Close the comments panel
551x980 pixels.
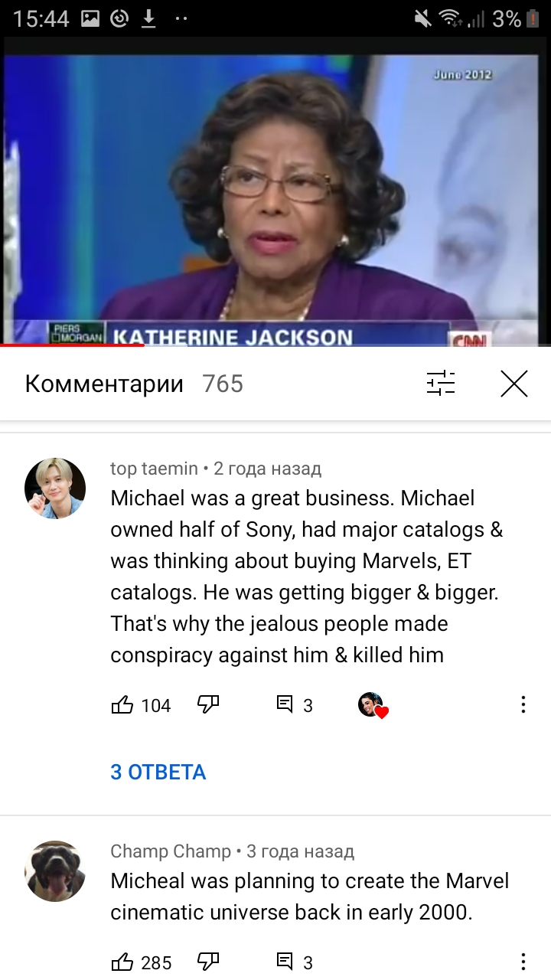514,384
